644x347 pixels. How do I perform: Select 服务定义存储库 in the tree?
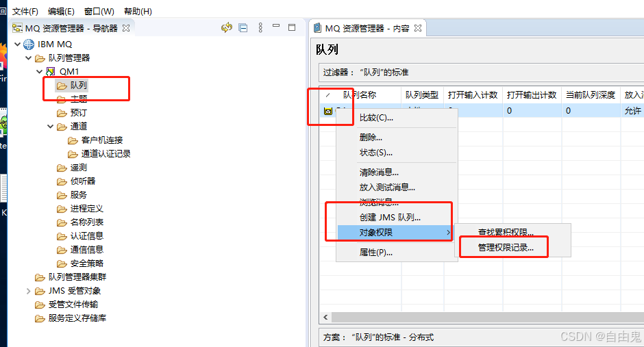(x=77, y=318)
